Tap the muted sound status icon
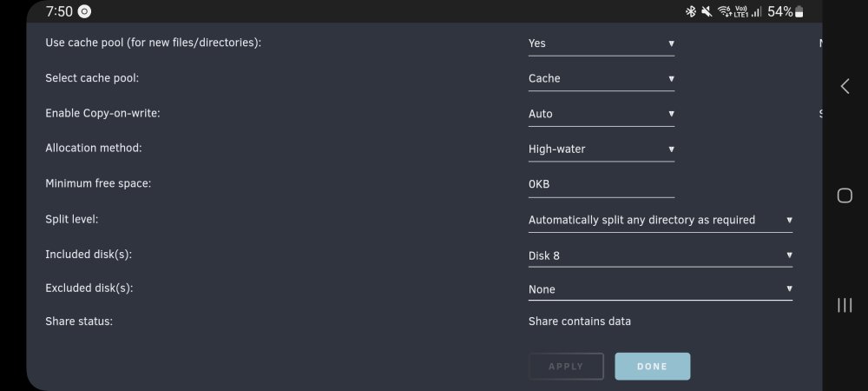This screenshot has height=391, width=868. pos(707,11)
